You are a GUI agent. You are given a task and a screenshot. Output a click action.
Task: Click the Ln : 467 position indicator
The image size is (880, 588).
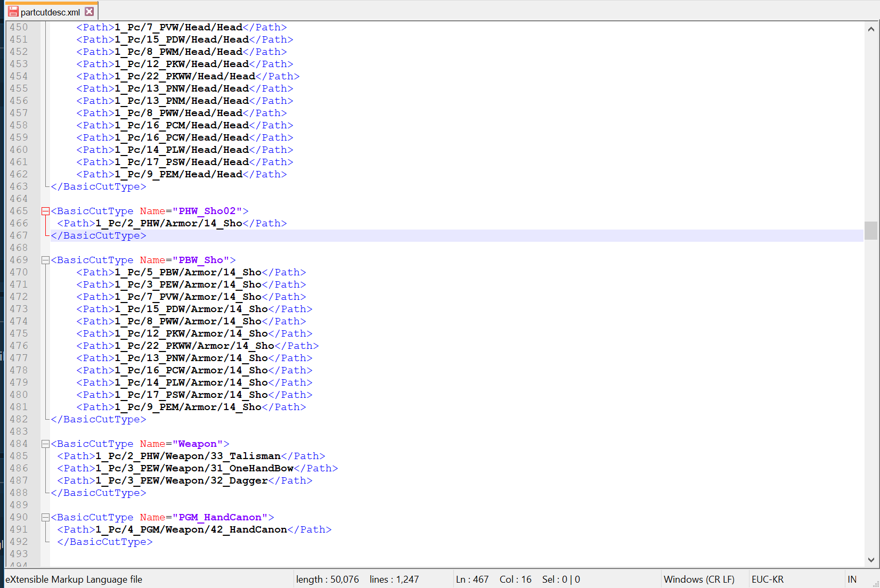coord(472,579)
